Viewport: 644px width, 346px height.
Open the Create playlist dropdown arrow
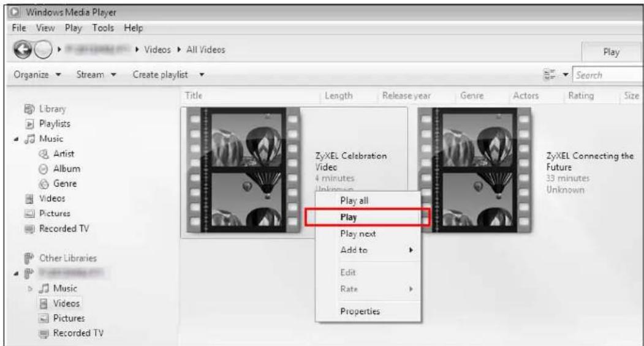(202, 75)
